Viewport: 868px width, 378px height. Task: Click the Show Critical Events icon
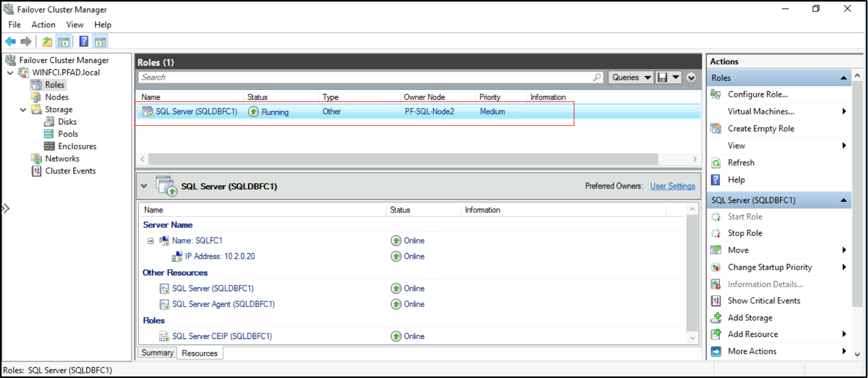[x=716, y=300]
